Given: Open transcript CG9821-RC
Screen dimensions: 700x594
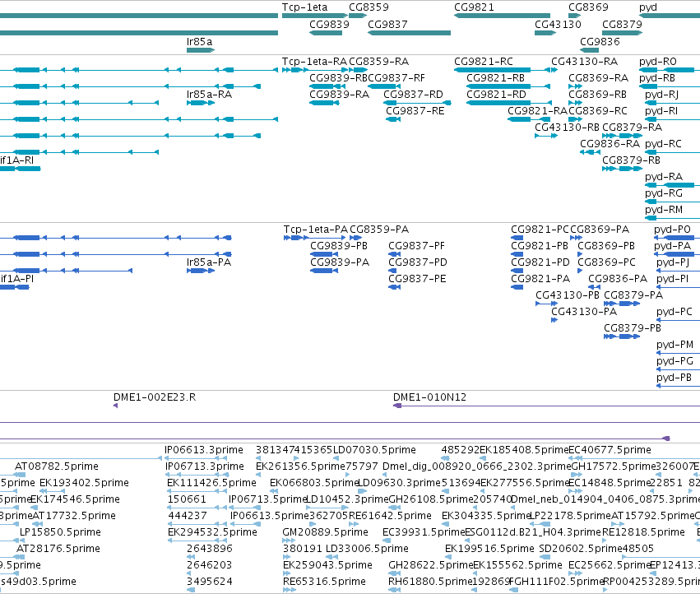Looking at the screenshot, I should (484, 61).
